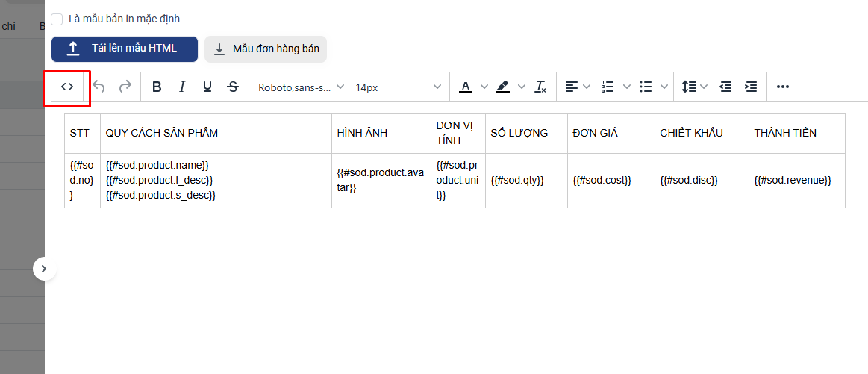Click the {{#sod.revenue}} table cell
868x374 pixels.
pyautogui.click(x=796, y=181)
